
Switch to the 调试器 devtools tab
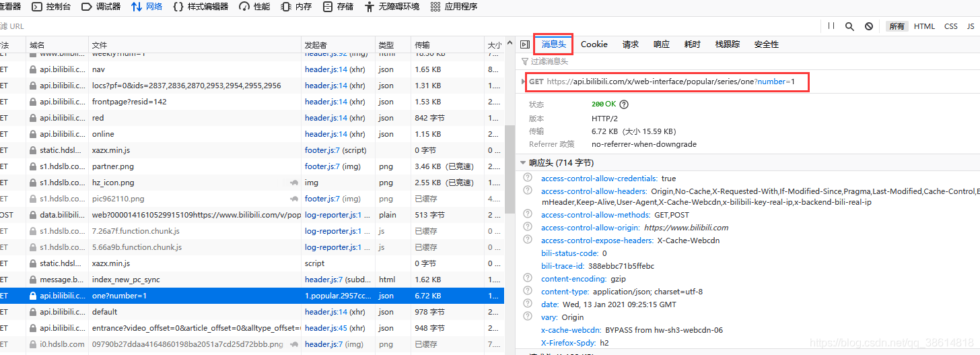point(101,7)
